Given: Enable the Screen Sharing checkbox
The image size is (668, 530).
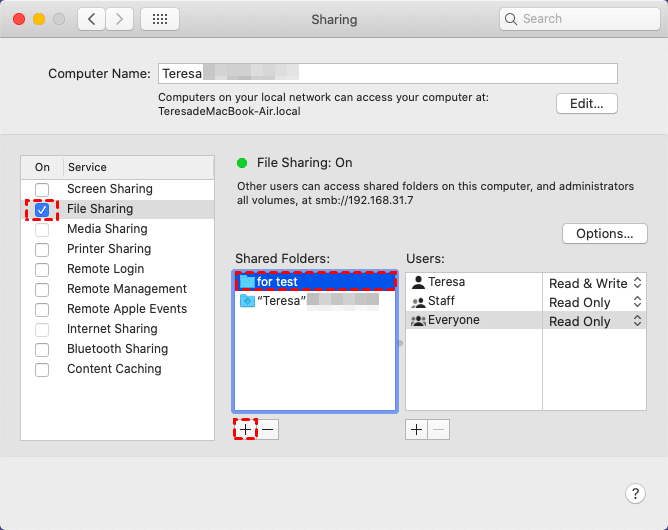Looking at the screenshot, I should click(42, 189).
